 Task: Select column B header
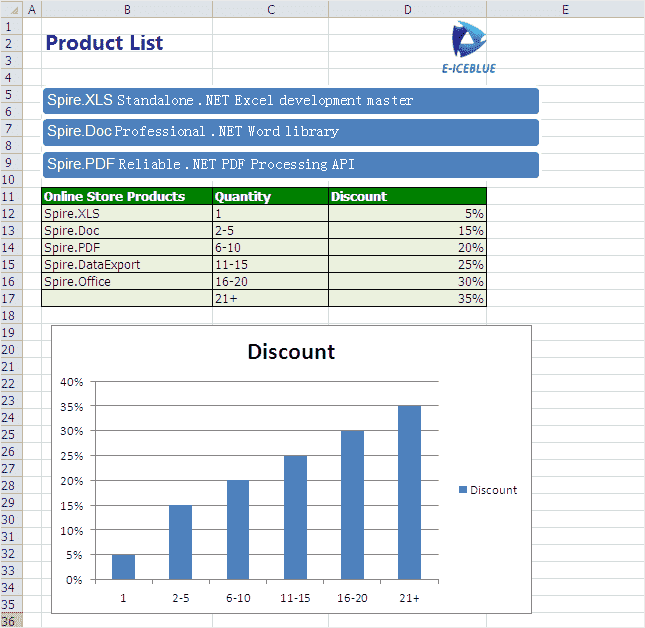point(127,9)
